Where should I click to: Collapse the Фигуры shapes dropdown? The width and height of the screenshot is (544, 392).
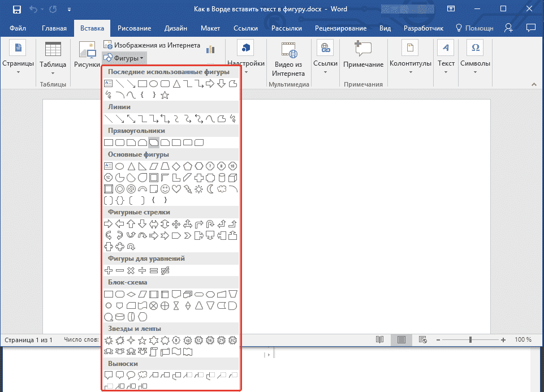point(125,58)
